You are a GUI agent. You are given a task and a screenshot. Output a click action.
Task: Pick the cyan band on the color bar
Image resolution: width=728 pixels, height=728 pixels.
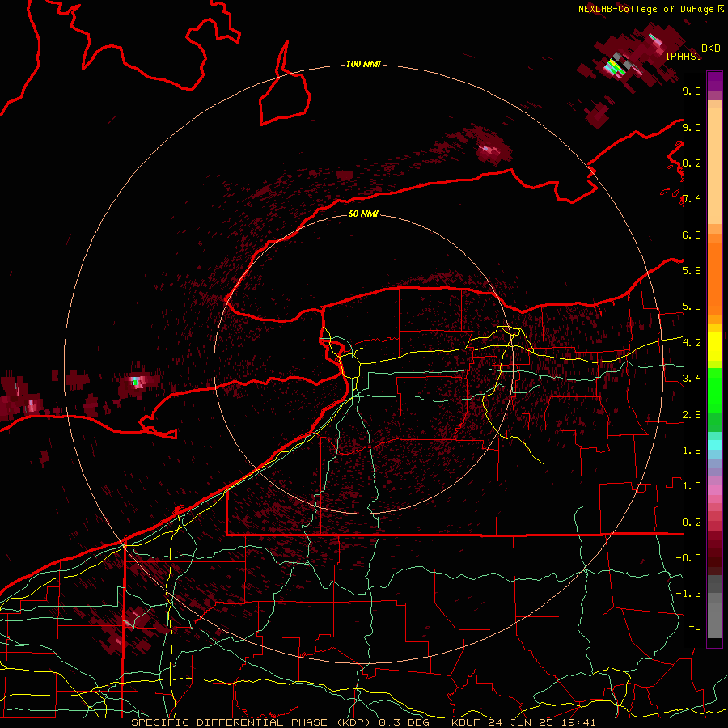coord(714,445)
